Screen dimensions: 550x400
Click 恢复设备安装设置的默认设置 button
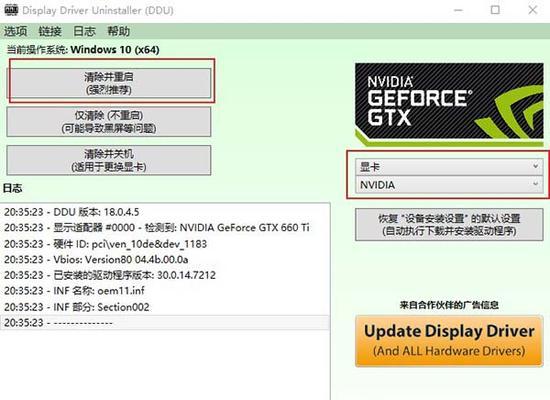click(x=449, y=225)
